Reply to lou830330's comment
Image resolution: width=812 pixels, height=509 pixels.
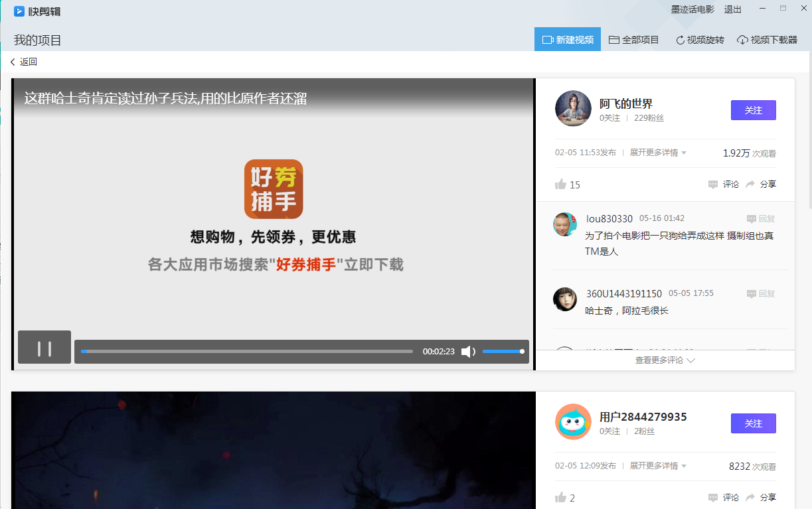click(x=761, y=218)
